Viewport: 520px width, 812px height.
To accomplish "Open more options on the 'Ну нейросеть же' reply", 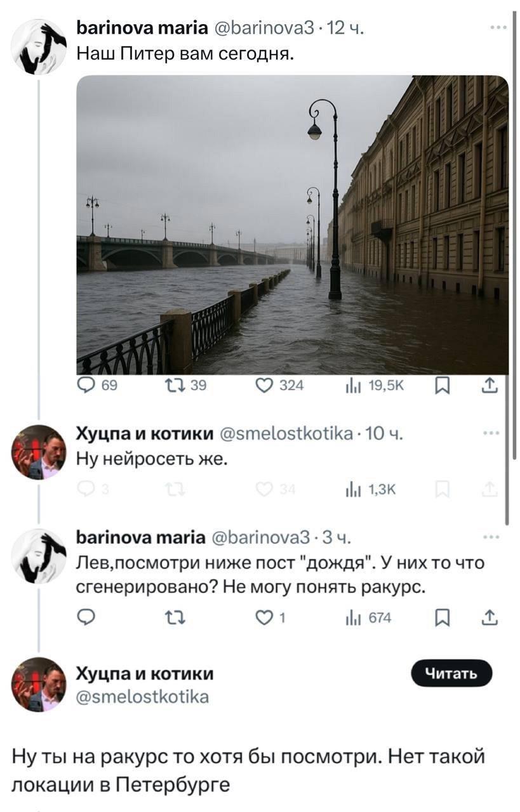I will [490, 433].
